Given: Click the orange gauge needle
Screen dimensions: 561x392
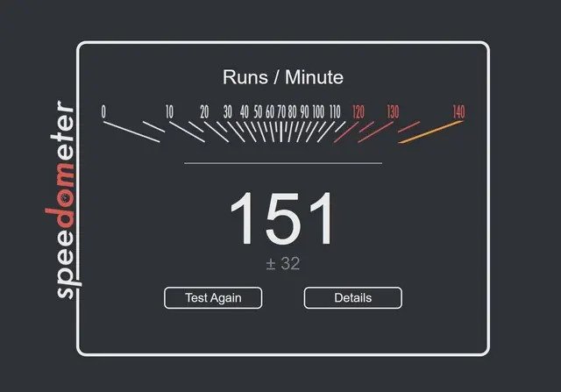Looking at the screenshot, I should pos(430,132).
